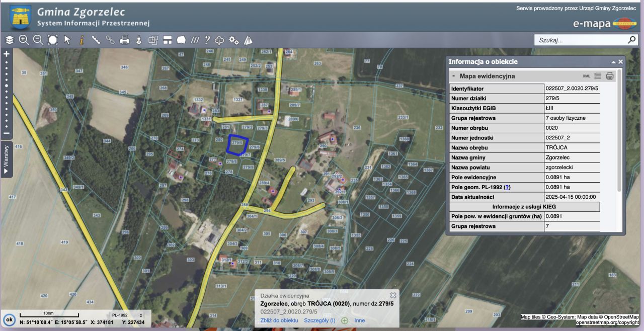
Task: Click the map print icon in toolbar
Action: (x=124, y=40)
